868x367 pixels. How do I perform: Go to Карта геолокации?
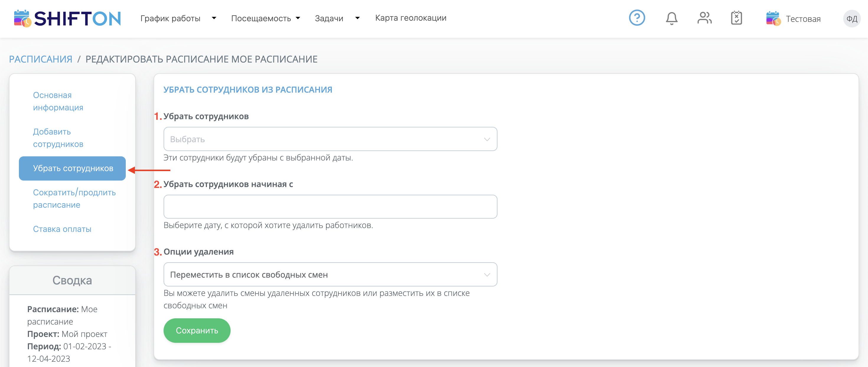(x=411, y=18)
